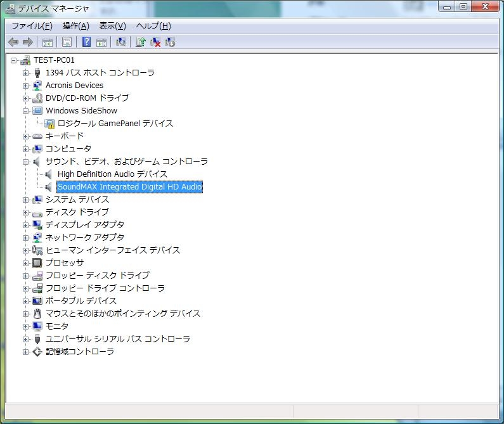Collapse the Windows SideShow node
The width and height of the screenshot is (504, 424).
(x=25, y=111)
